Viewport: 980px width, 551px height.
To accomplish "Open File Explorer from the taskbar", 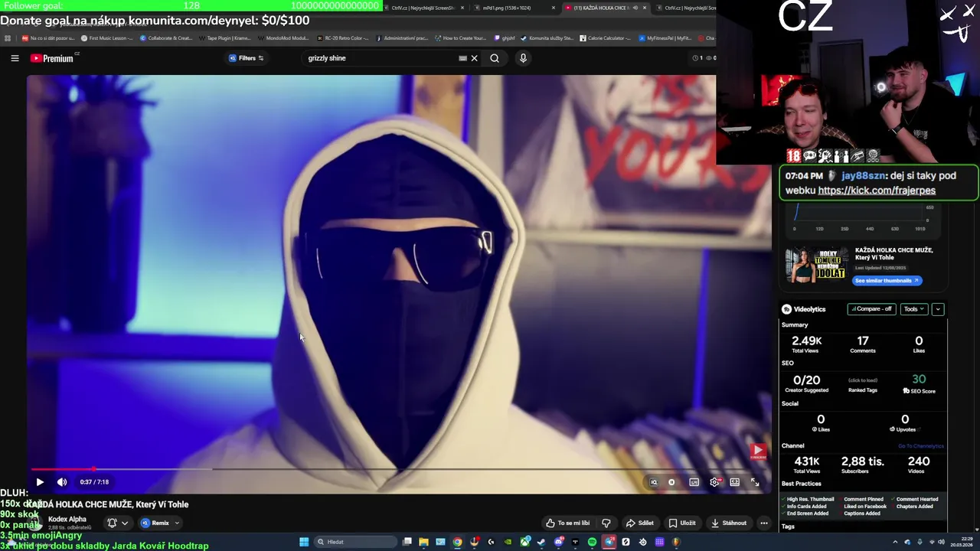I will pyautogui.click(x=423, y=542).
